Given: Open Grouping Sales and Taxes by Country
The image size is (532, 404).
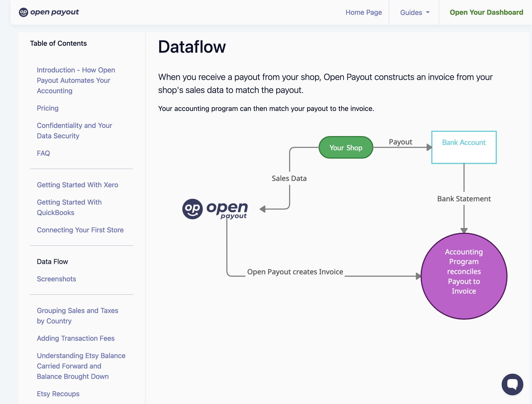Looking at the screenshot, I should click(x=78, y=316).
